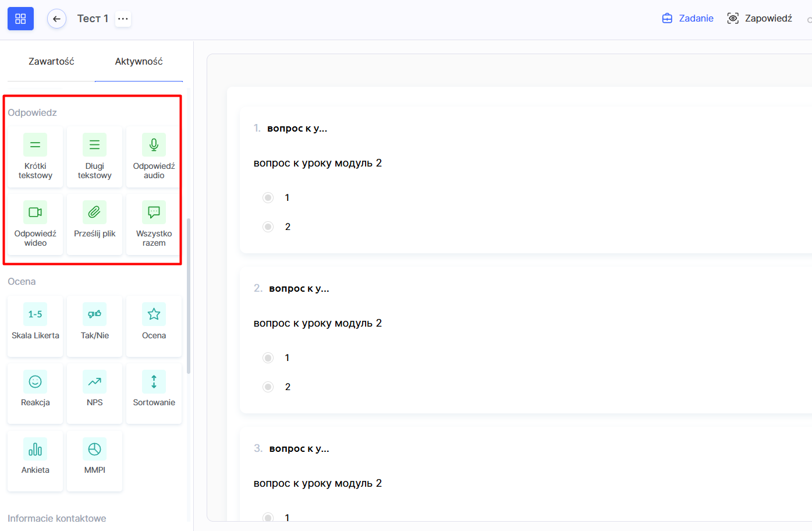Screen dimensions: 812x531
Task: Add a Krótki tekstowy answer block
Action: pyautogui.click(x=35, y=157)
